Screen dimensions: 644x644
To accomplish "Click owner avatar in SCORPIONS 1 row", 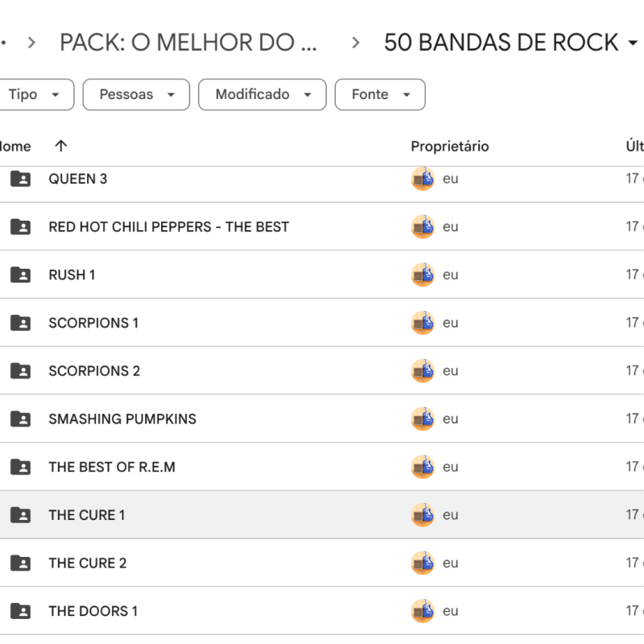I will coord(423,323).
